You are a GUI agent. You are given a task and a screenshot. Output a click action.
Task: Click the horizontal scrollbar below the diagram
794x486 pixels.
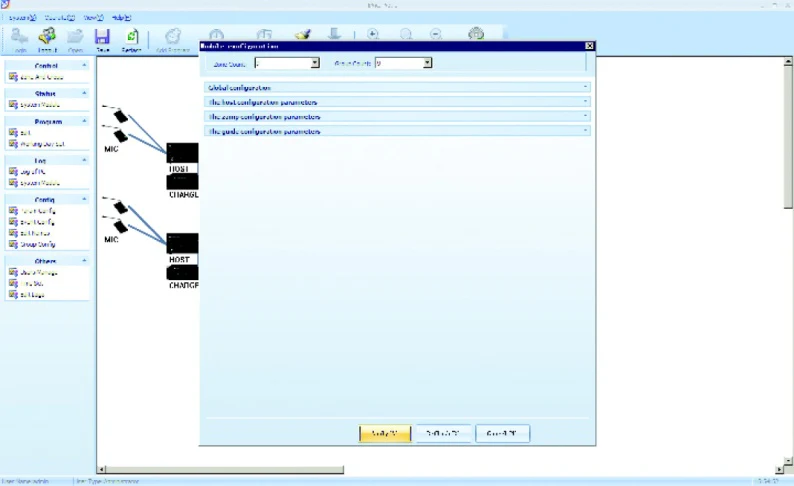pos(222,469)
